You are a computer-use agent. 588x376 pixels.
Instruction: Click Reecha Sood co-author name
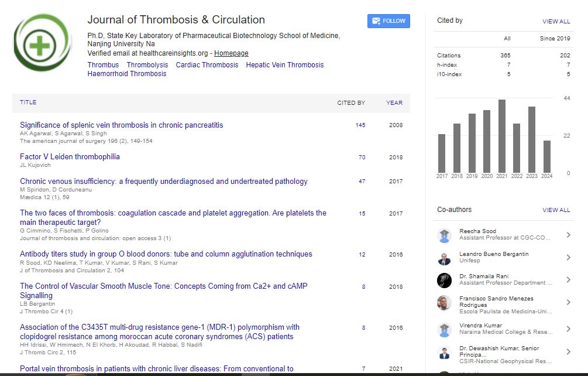478,231
